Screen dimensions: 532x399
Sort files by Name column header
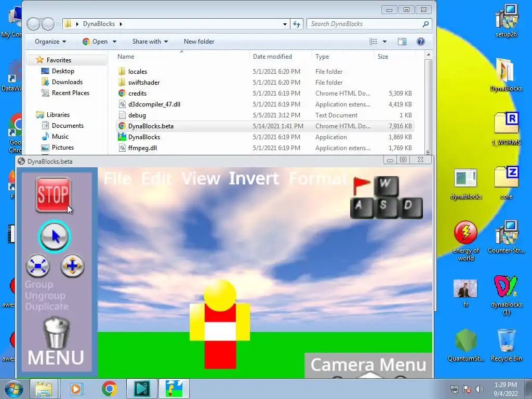(126, 56)
